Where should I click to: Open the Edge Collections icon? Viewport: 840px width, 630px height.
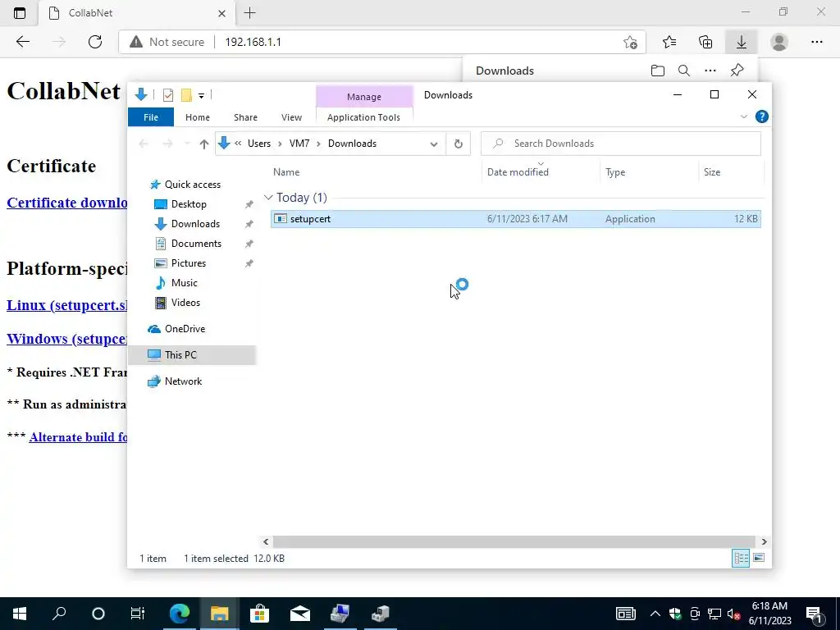pos(705,42)
